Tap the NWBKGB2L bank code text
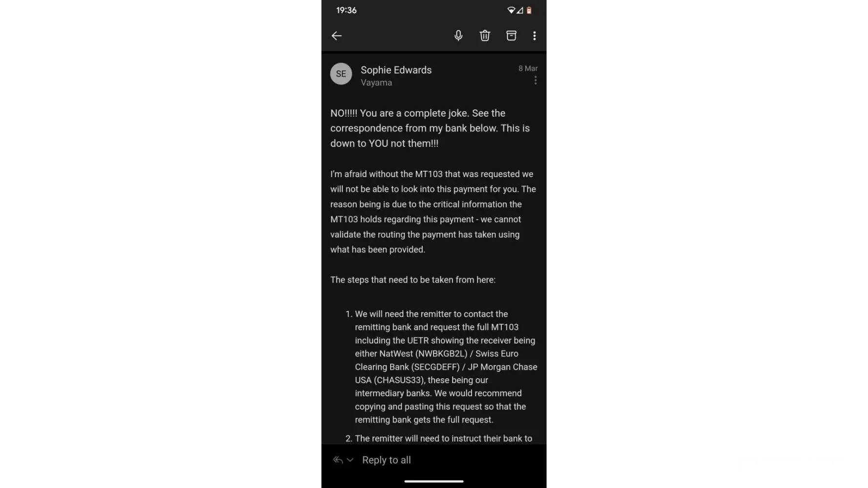Viewport: 868px width, 488px height. (x=441, y=353)
